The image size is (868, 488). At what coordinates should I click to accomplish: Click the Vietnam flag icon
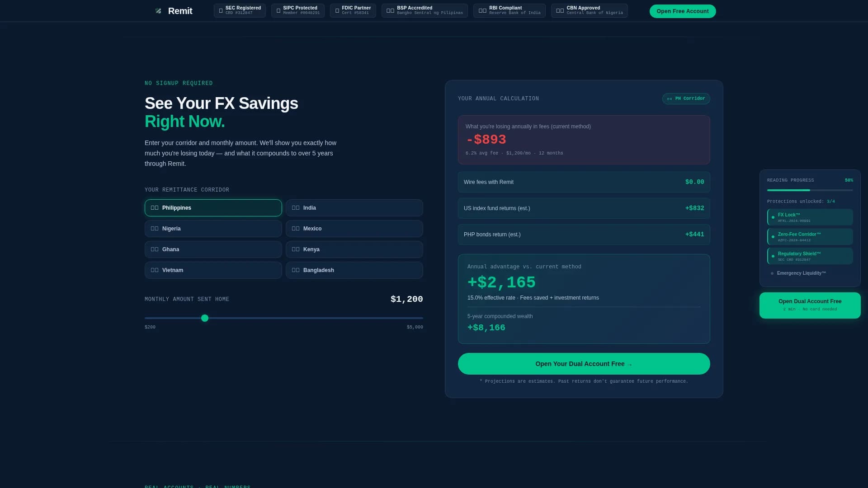click(x=155, y=270)
